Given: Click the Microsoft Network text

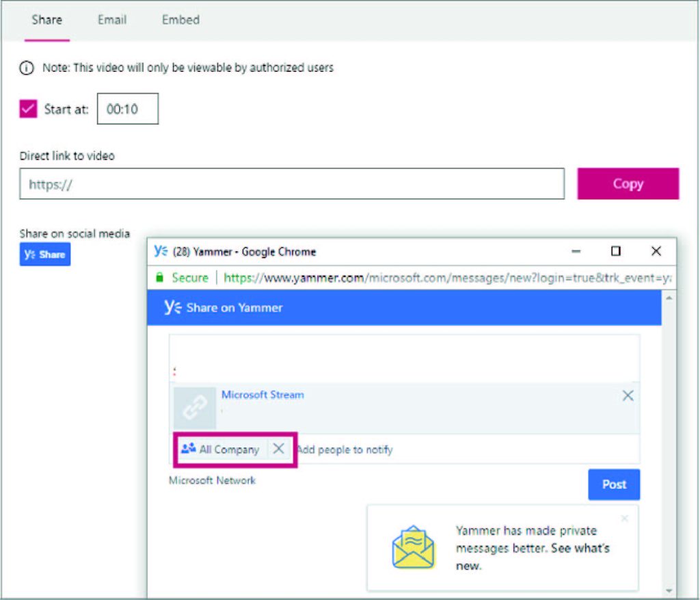Looking at the screenshot, I should click(x=212, y=480).
